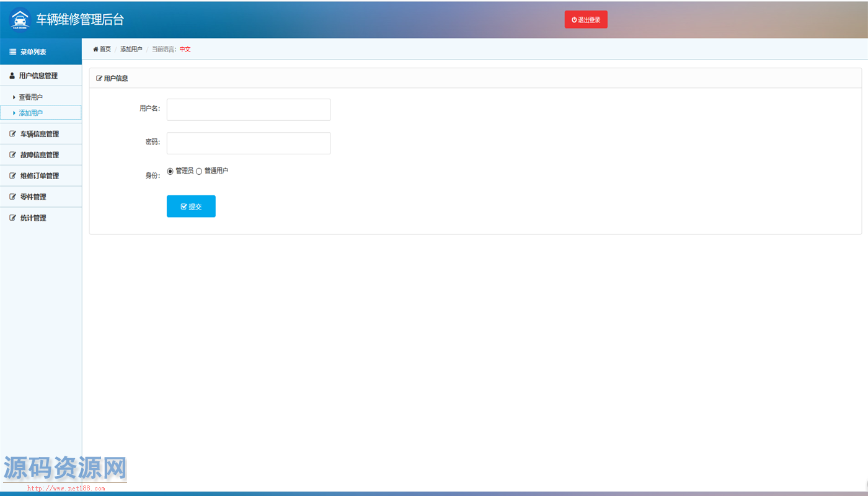Submit the form with 提交 button

coord(191,206)
